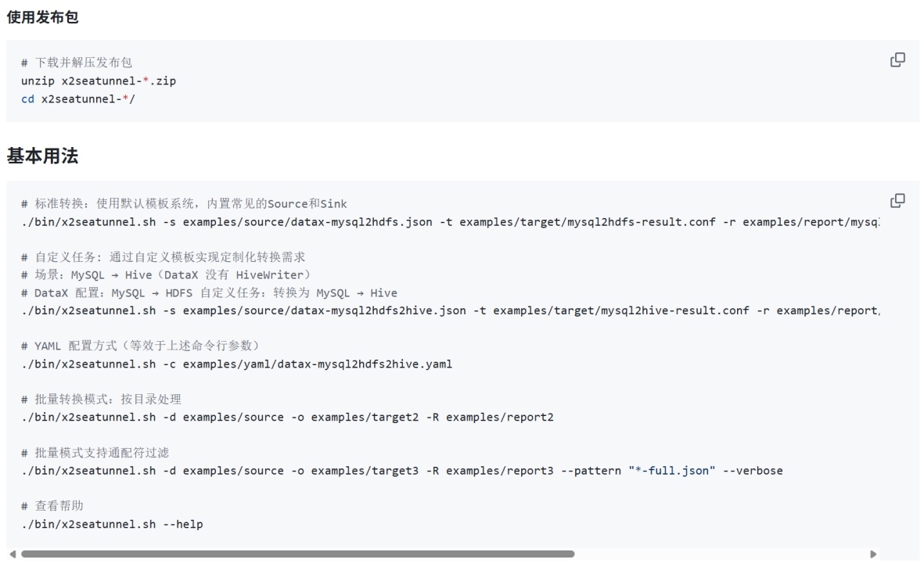Click the cd x2seatunnel-*/ command line
The height and width of the screenshot is (563, 924).
pyautogui.click(x=78, y=99)
